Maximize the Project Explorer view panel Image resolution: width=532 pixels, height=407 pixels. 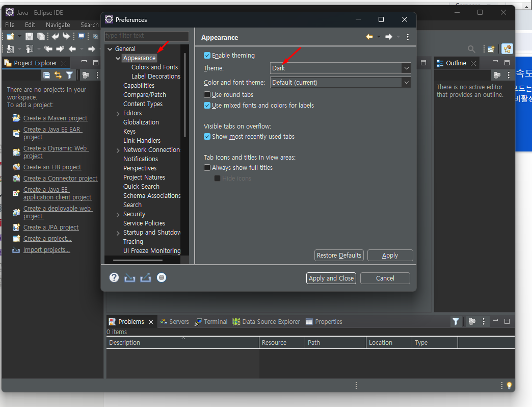(96, 62)
